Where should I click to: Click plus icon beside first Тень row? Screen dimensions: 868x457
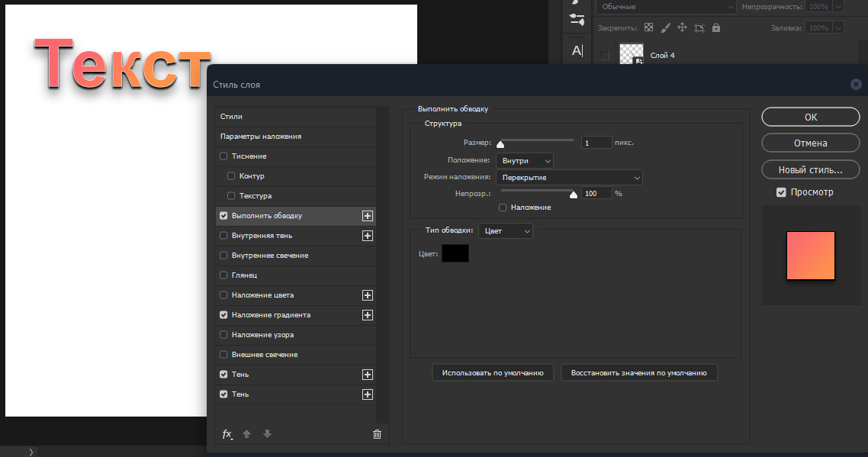click(x=368, y=375)
